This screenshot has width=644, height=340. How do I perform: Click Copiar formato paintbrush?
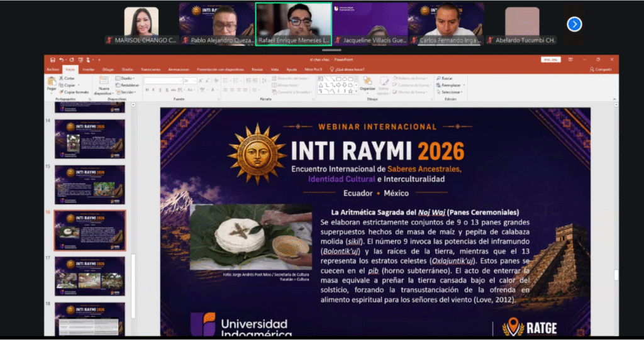74,92
